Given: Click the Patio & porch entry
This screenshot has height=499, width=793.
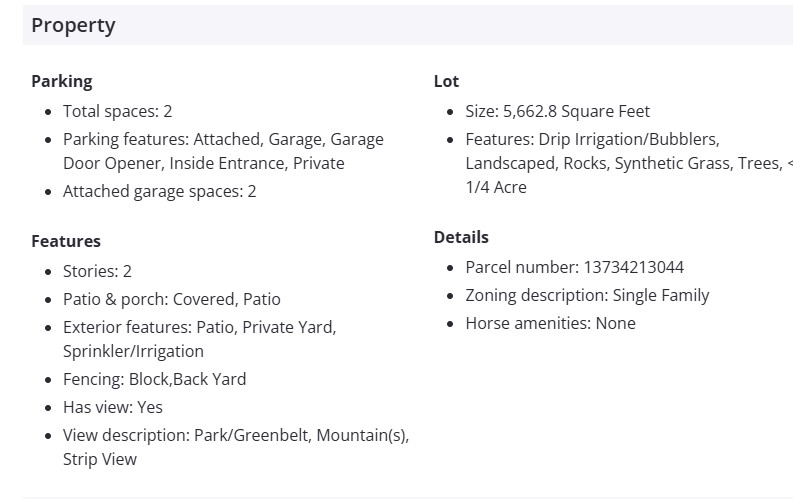Looking at the screenshot, I should pyautogui.click(x=171, y=299).
